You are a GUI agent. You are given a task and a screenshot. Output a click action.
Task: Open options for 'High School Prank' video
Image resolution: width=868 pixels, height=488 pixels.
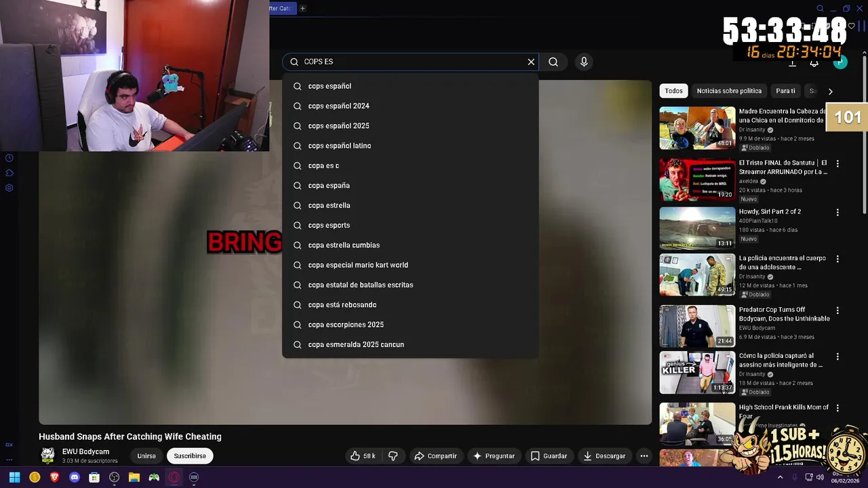[837, 408]
